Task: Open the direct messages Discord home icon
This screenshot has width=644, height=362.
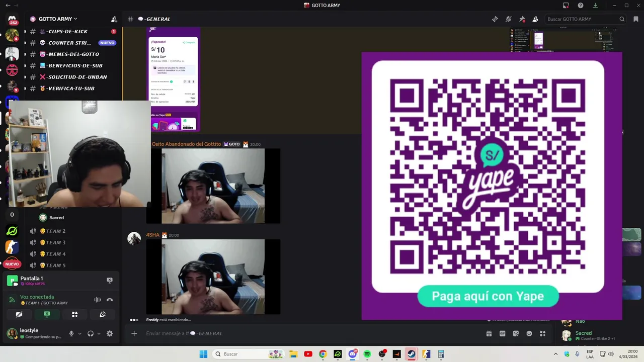Action: pos(13,20)
